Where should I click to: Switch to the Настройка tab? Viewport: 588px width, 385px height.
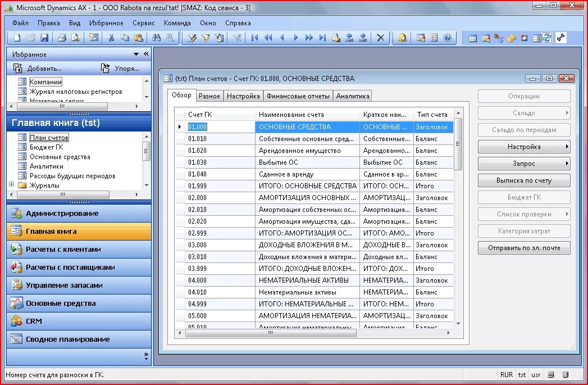[x=243, y=96]
